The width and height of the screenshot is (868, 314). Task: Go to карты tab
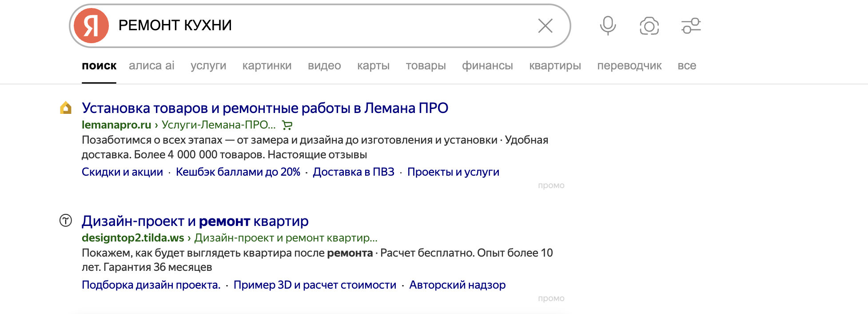(373, 66)
